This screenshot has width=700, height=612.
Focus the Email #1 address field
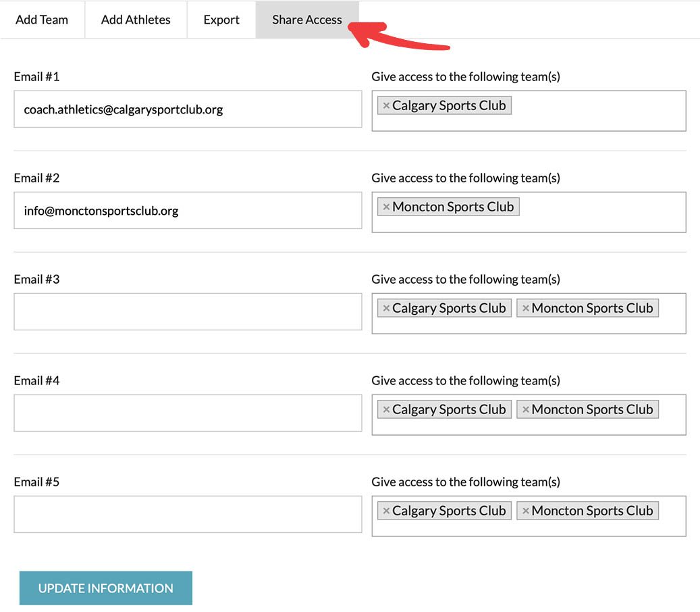pyautogui.click(x=188, y=109)
